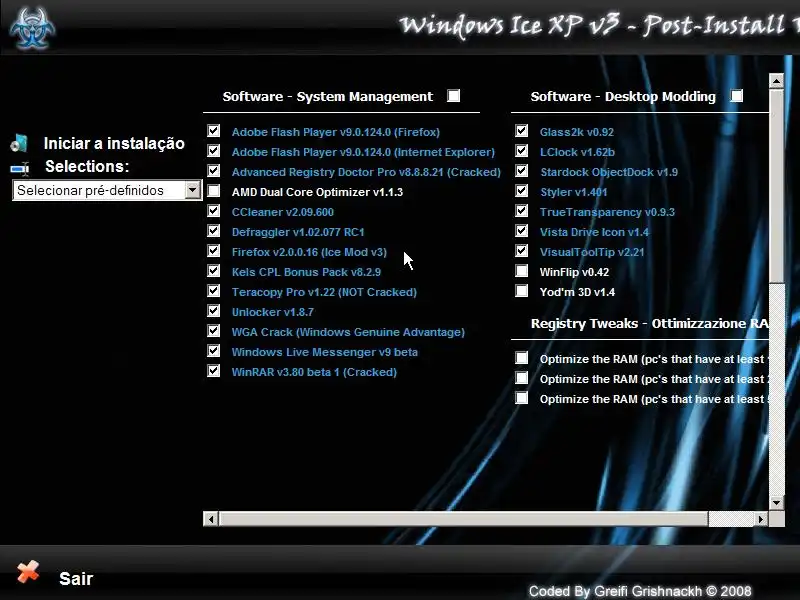Check the third Optimize the RAM option
Image resolution: width=800 pixels, height=600 pixels.
[x=521, y=397]
